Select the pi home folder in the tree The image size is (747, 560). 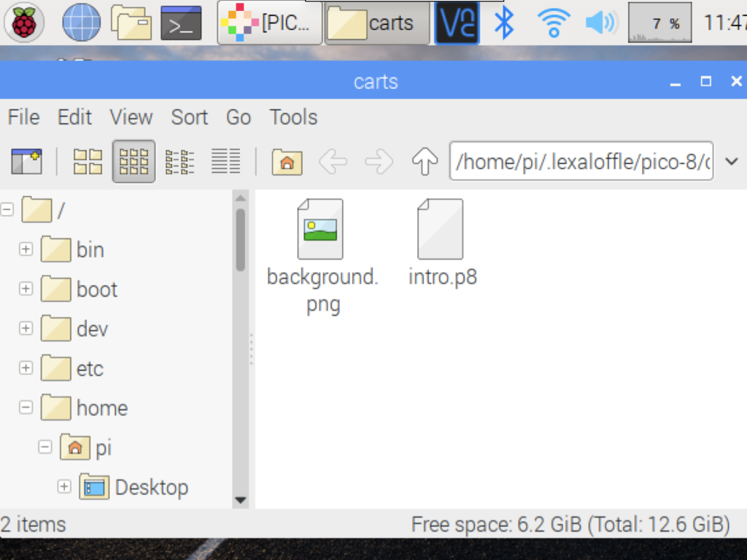point(86,447)
